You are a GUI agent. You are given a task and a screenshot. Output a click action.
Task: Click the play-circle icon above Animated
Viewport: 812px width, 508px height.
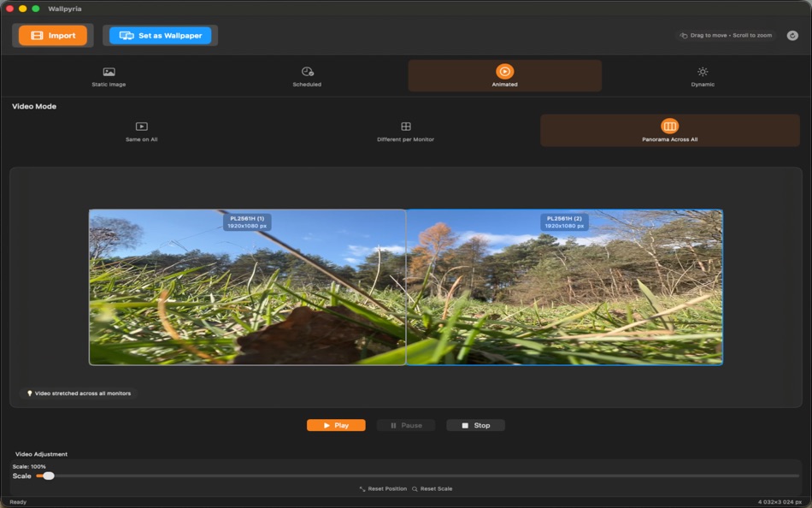505,72
